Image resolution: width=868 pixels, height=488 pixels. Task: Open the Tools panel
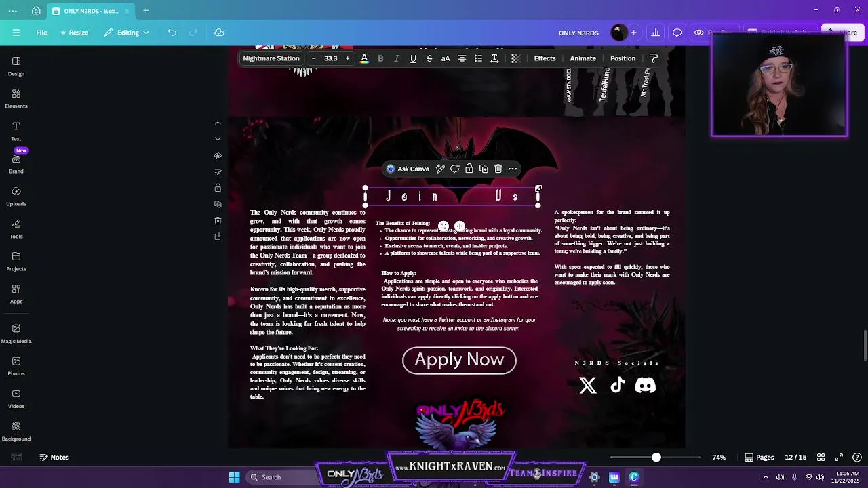(x=16, y=228)
